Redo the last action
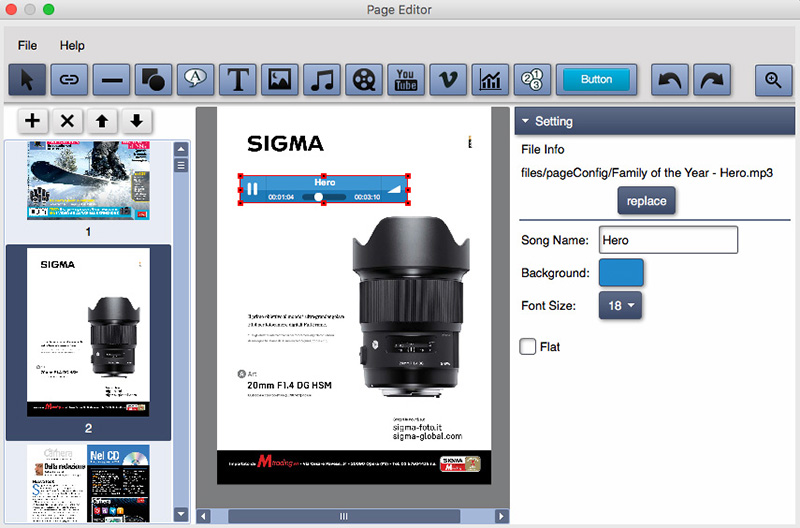 pos(712,80)
